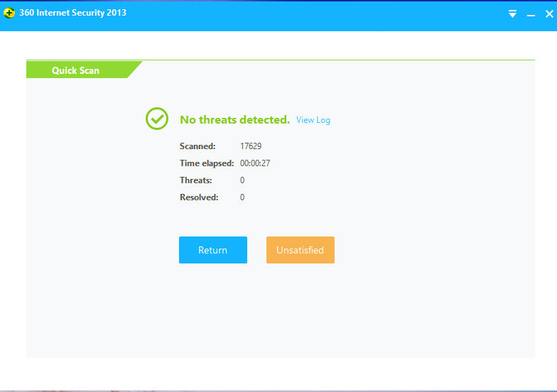The width and height of the screenshot is (557, 392).
Task: Click the Unsatisfied button
Action: (300, 250)
